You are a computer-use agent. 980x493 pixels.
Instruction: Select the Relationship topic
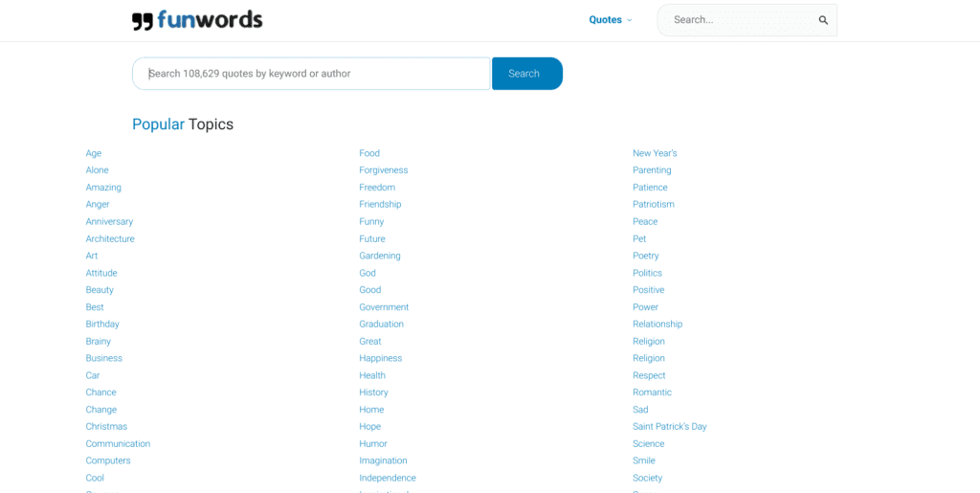[x=657, y=325]
